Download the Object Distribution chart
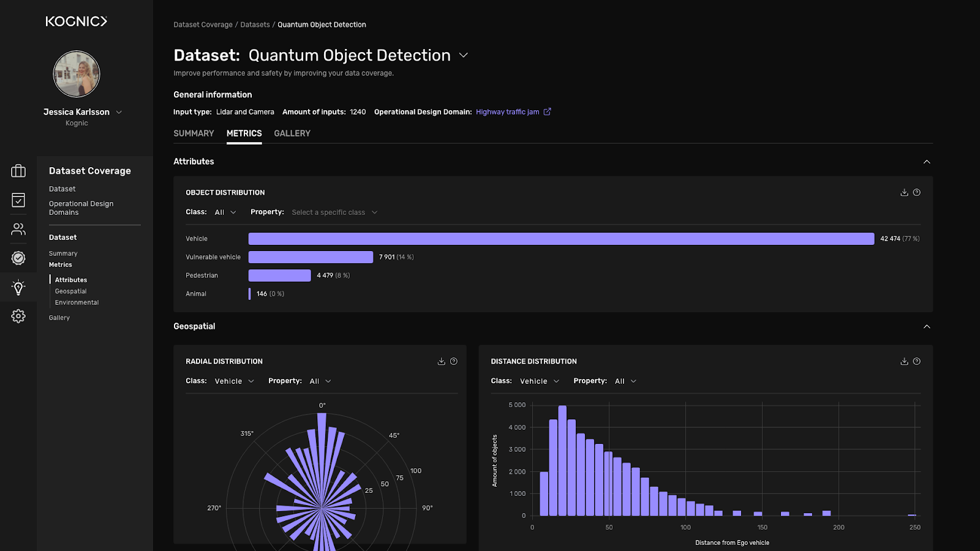The height and width of the screenshot is (551, 980). (904, 192)
